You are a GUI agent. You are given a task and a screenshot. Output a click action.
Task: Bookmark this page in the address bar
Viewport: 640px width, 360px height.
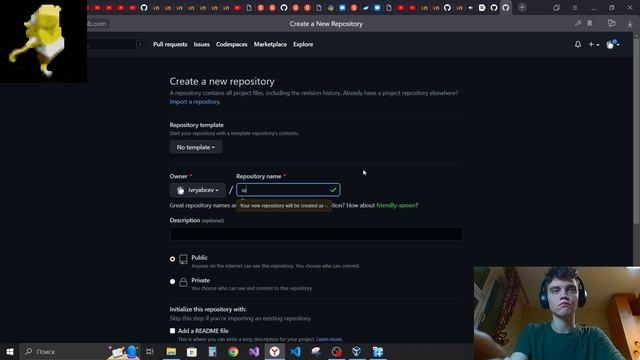(589, 24)
